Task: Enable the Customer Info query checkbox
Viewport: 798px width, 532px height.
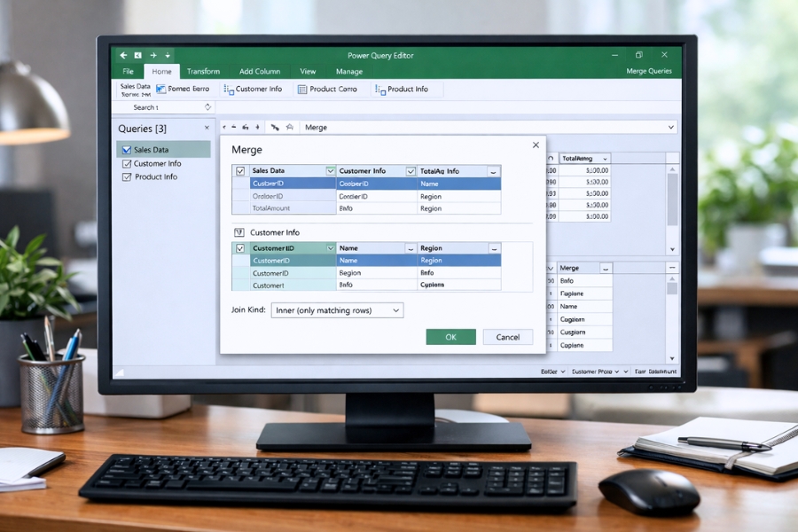Action: click(x=125, y=163)
